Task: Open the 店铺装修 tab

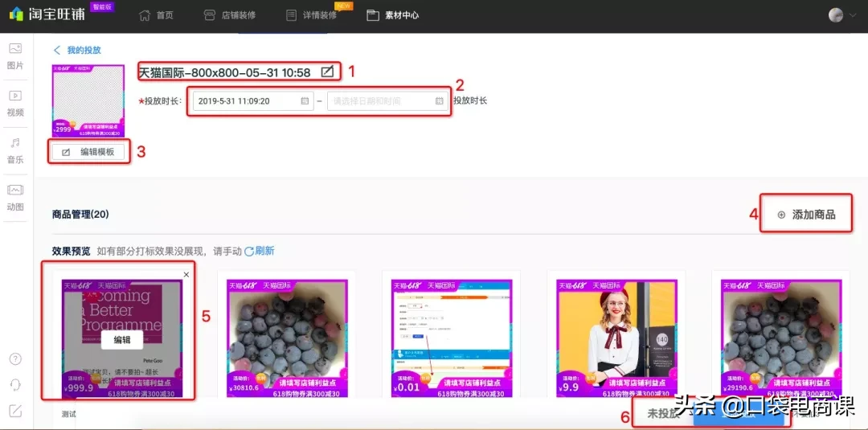Action: (x=229, y=15)
